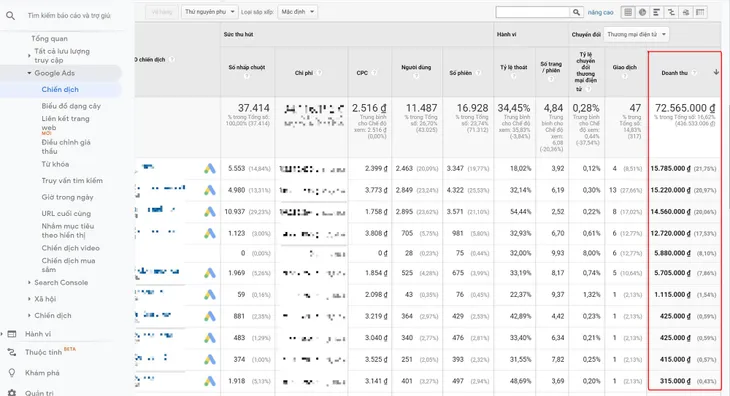
Task: Click Google Ads icon in row with 1.969 clicks
Action: point(210,273)
